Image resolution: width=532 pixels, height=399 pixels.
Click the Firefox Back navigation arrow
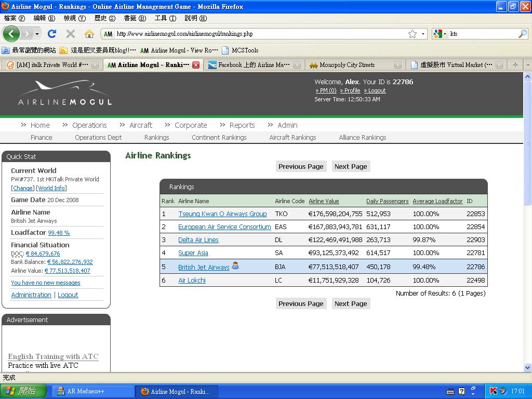pos(11,34)
